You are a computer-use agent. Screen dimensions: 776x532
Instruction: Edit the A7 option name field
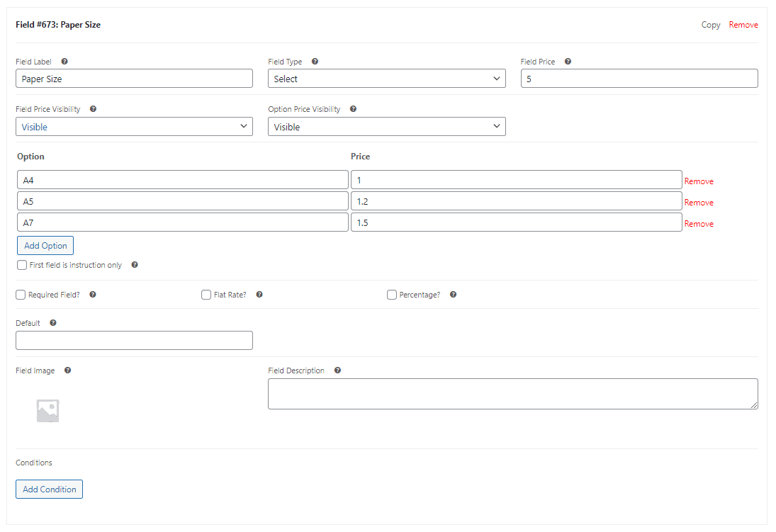[183, 222]
